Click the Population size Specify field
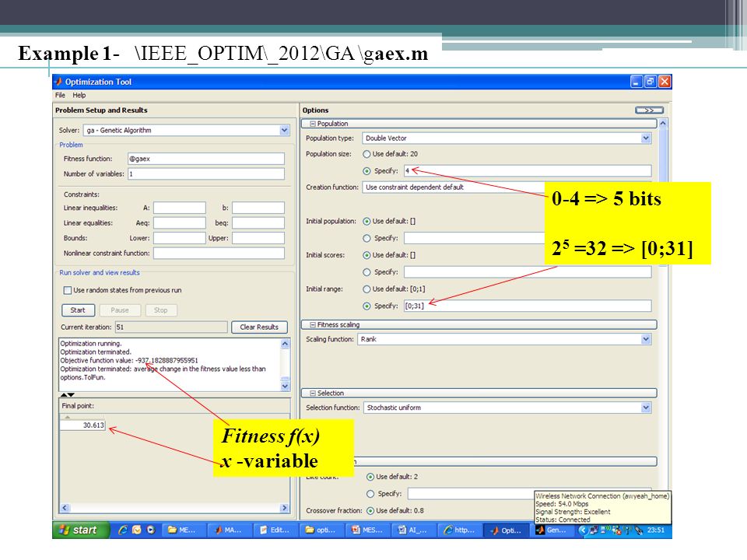The width and height of the screenshot is (747, 560). [x=528, y=171]
